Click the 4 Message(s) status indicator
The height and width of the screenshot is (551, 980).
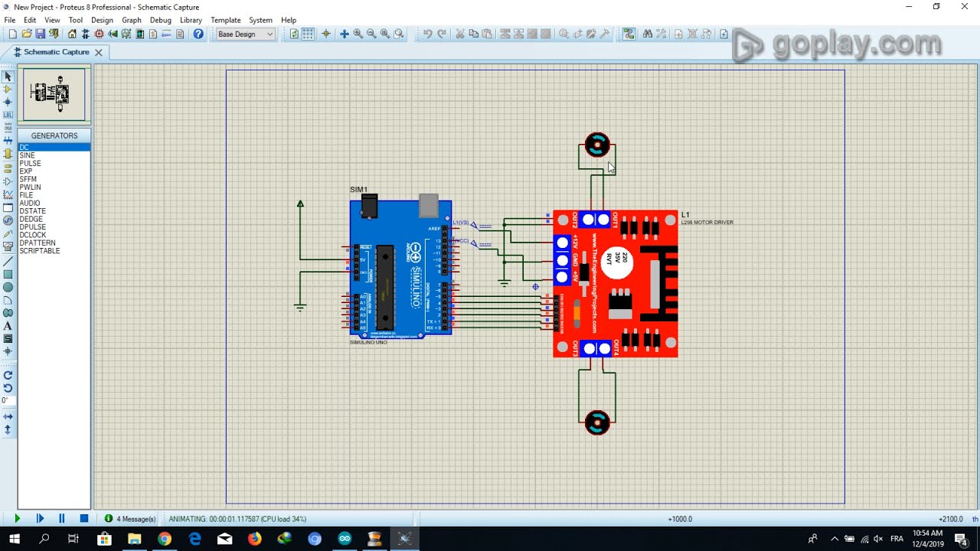point(130,519)
